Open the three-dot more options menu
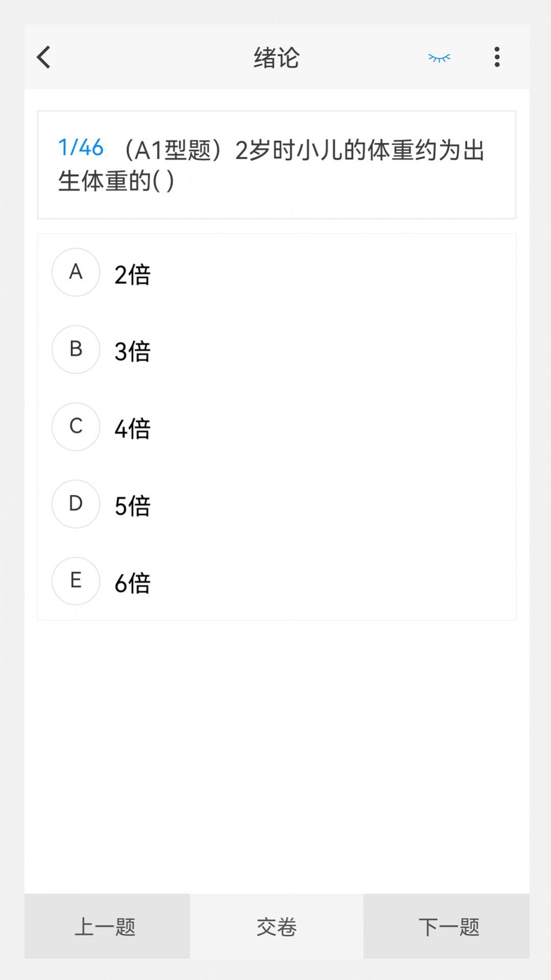 [x=497, y=57]
